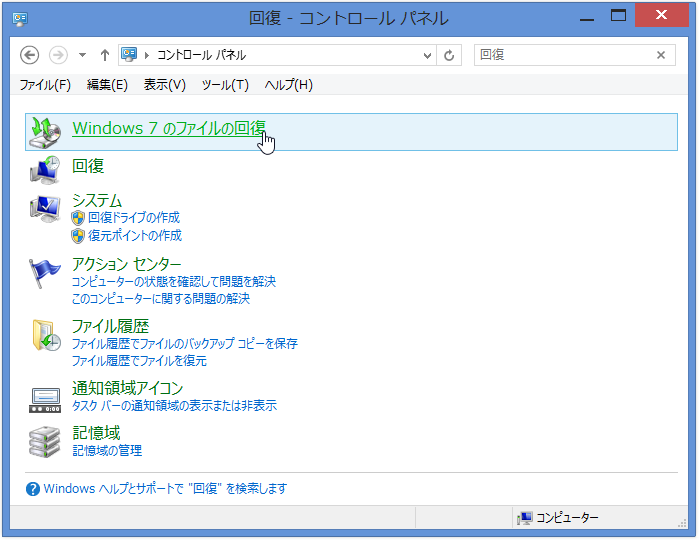Maximize the Control Panel window
The height and width of the screenshot is (540, 699).
click(618, 16)
